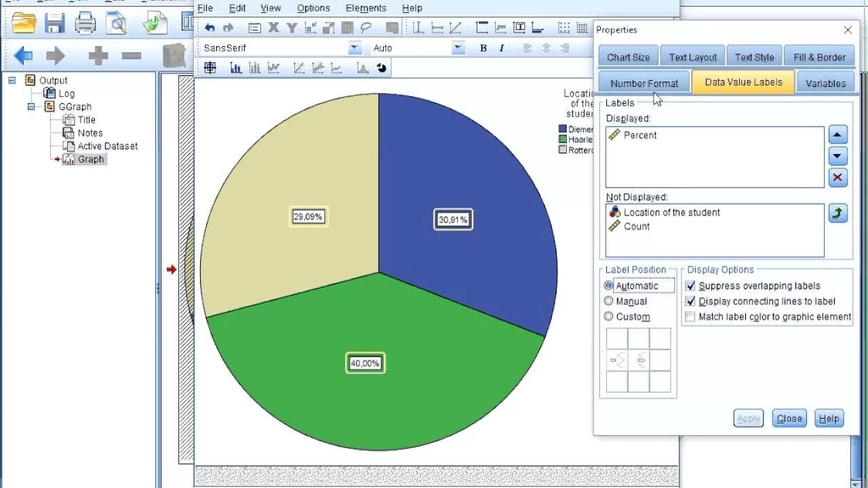This screenshot has height=488, width=868.
Task: Click the data ID mode crosshair icon
Action: 210,68
